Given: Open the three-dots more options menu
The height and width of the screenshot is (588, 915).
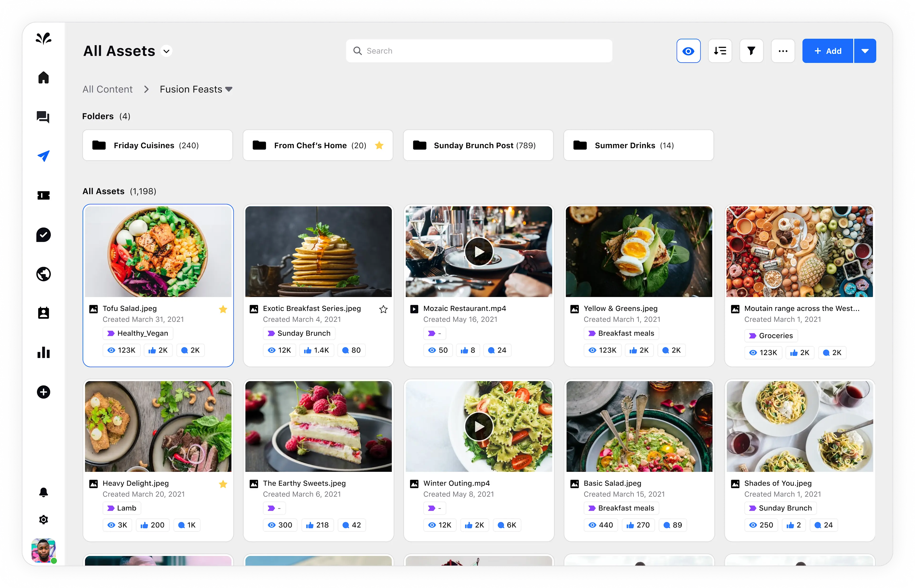Looking at the screenshot, I should tap(783, 51).
